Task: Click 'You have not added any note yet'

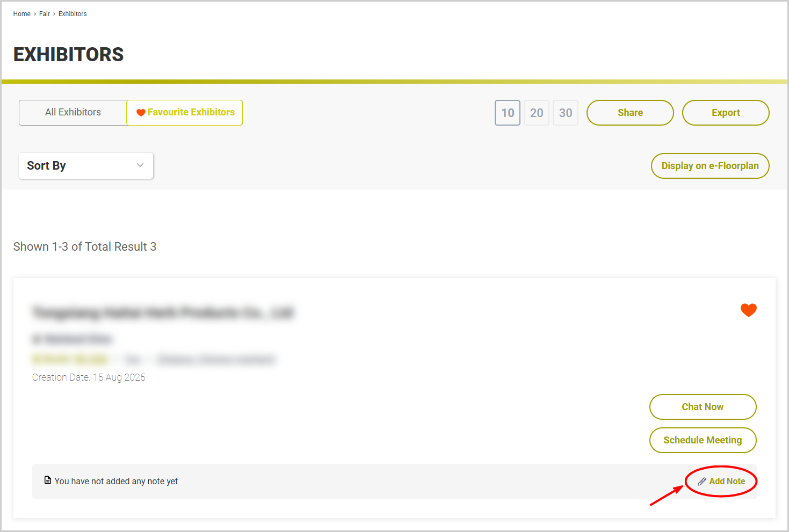Action: pyautogui.click(x=116, y=482)
